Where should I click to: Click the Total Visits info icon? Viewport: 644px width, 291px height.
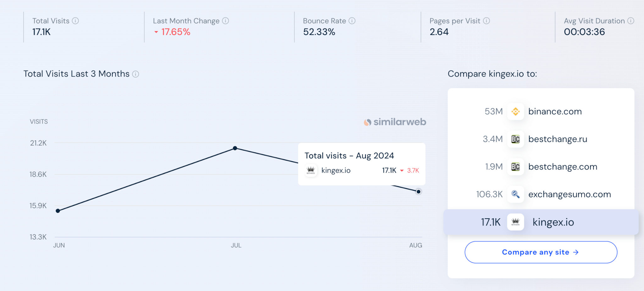point(75,21)
